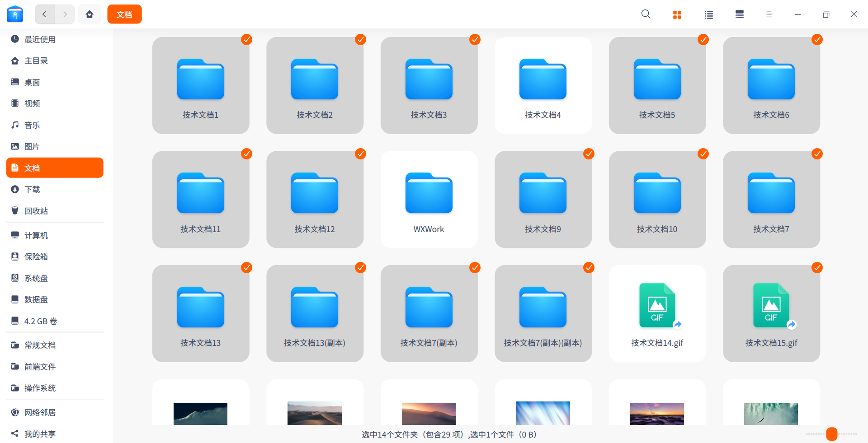Uncheck the 技术文档13(副本) folder checkmark
The width and height of the screenshot is (868, 443).
(x=360, y=268)
